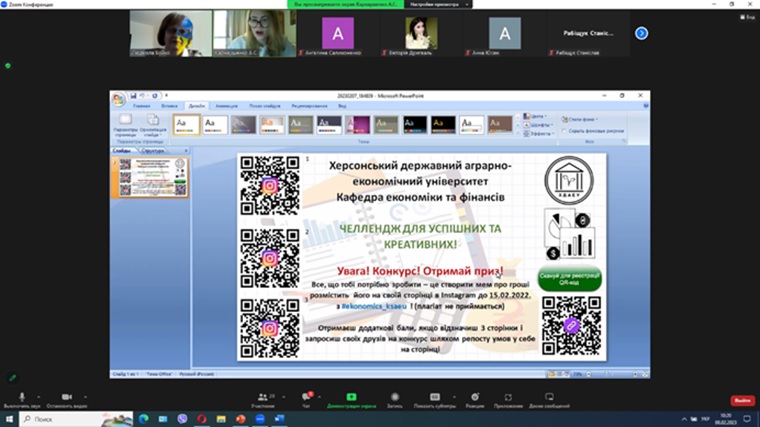Open the Zoom chat panel
760x427 pixels.
pos(306,400)
